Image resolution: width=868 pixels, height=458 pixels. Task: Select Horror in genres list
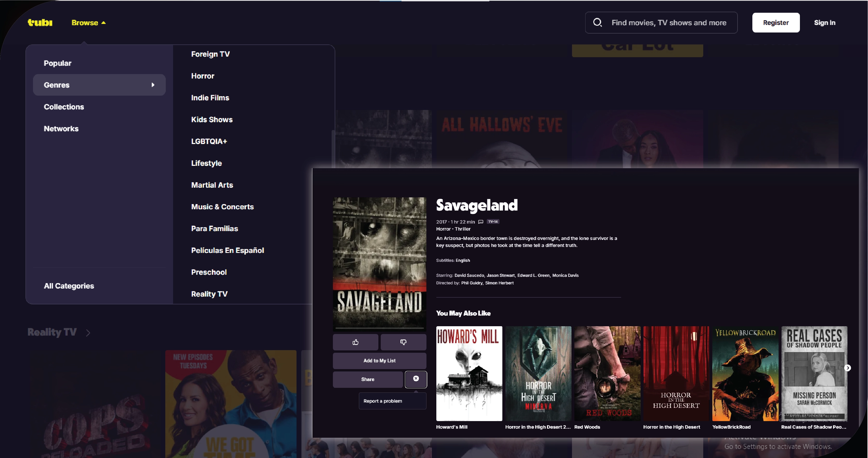tap(202, 76)
